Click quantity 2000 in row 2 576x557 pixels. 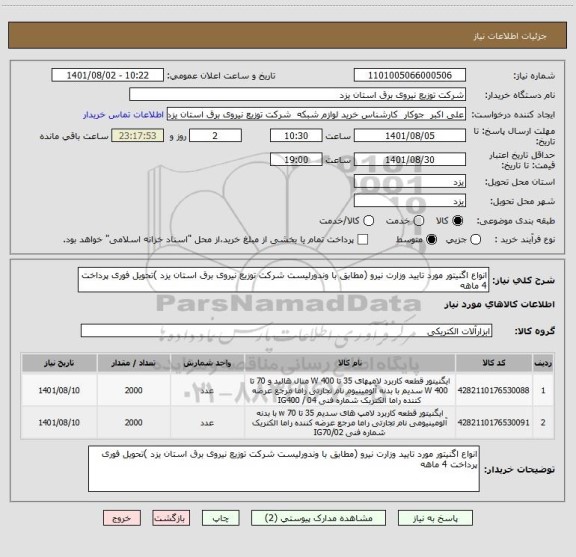point(133,423)
